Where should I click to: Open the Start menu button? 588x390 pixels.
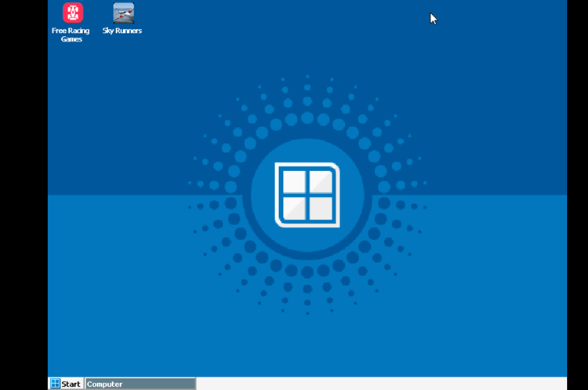[x=66, y=384]
